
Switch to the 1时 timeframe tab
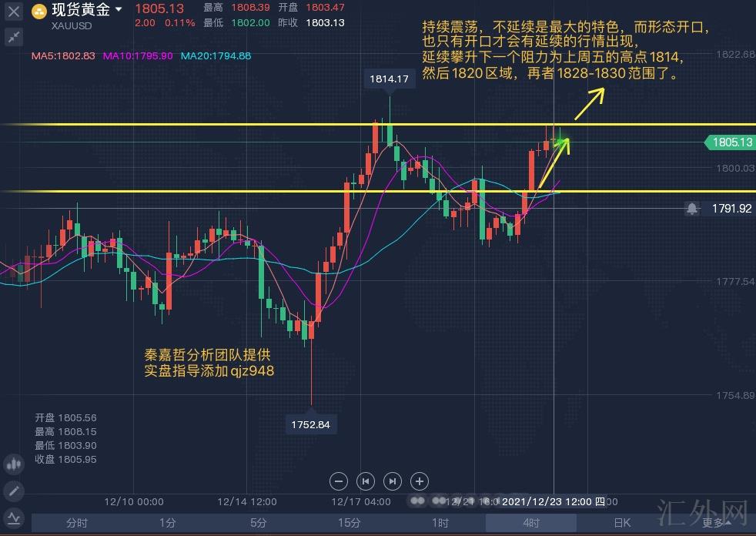pos(440,523)
